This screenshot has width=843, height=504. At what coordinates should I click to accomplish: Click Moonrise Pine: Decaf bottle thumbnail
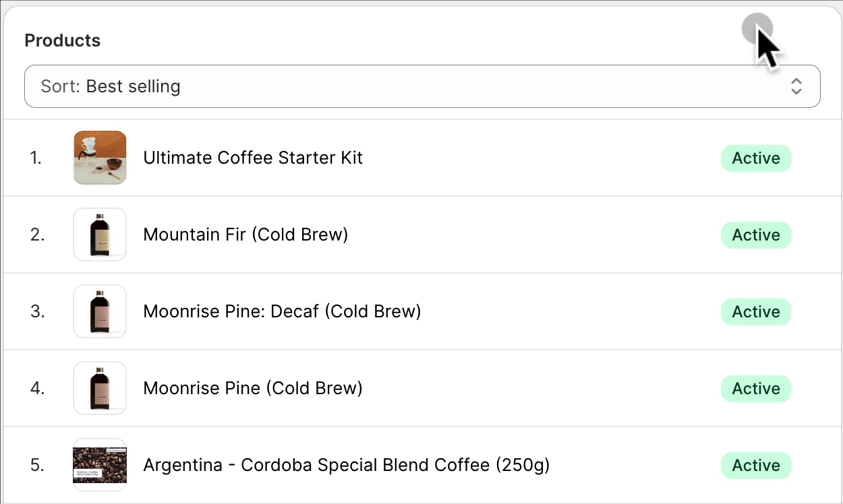click(100, 311)
